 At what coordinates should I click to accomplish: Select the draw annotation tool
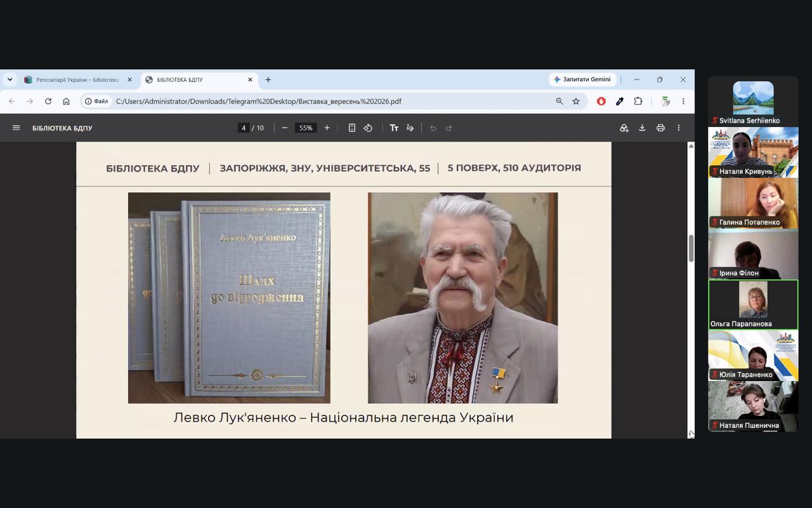[410, 128]
